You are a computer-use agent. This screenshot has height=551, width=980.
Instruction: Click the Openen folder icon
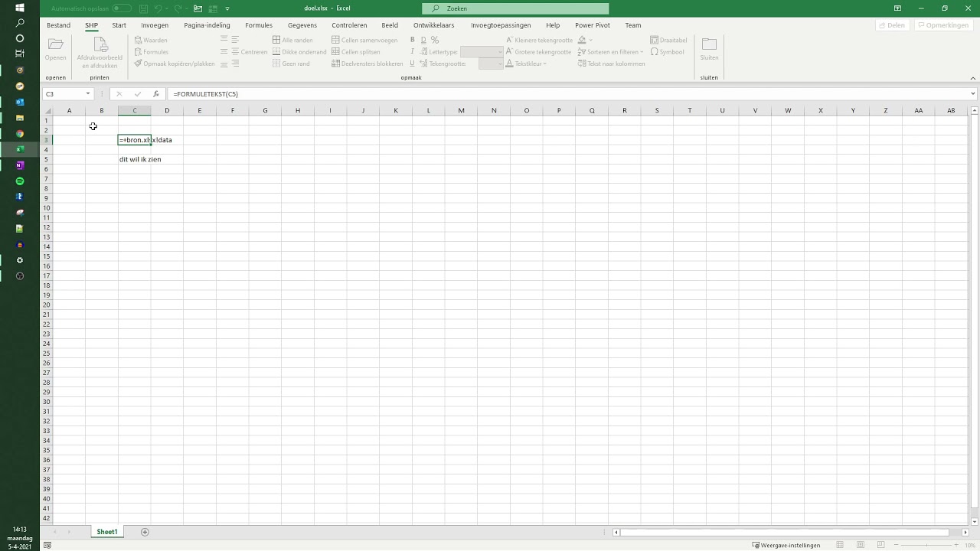coord(55,44)
